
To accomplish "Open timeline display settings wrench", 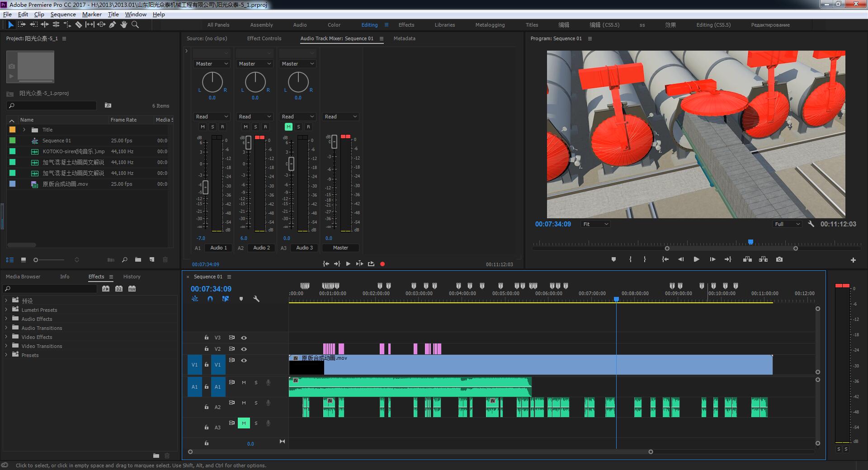I will [x=256, y=299].
